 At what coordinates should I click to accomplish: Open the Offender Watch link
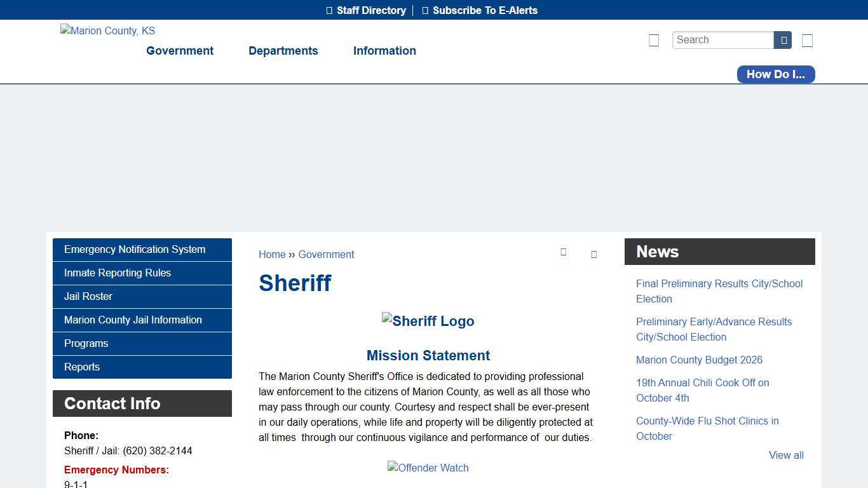coord(428,468)
